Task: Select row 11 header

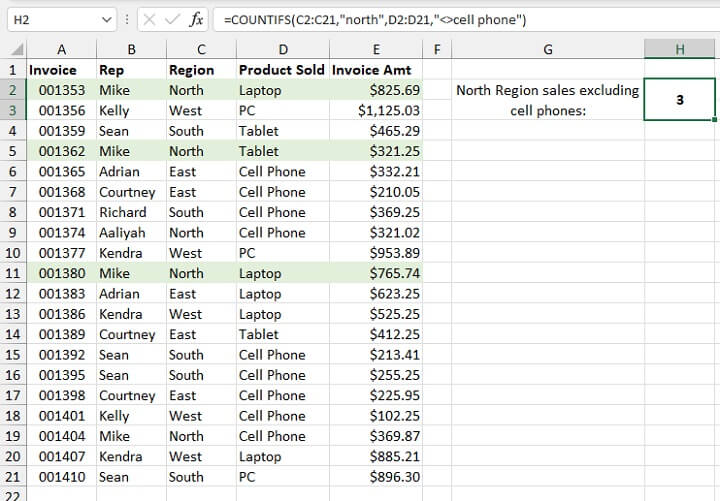Action: click(13, 273)
